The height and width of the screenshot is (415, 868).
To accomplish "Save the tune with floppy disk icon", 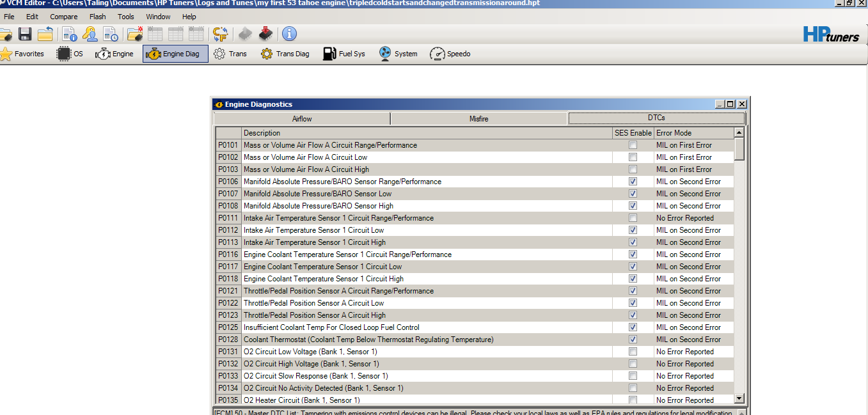I will (25, 34).
